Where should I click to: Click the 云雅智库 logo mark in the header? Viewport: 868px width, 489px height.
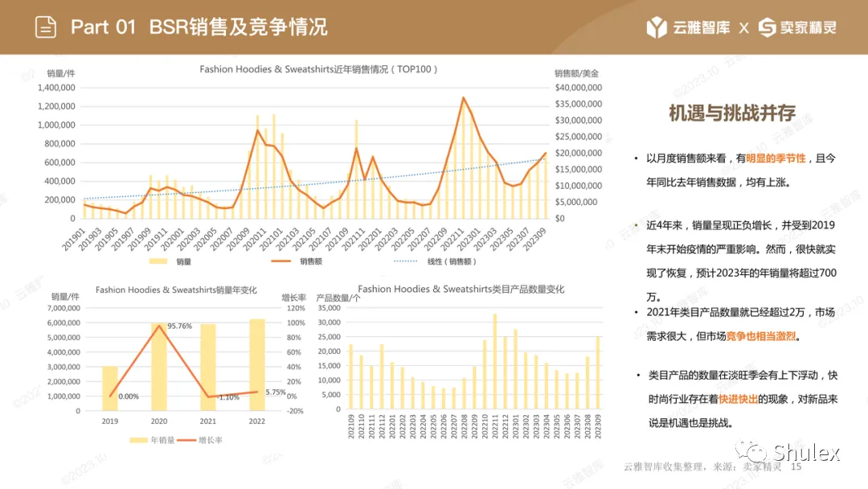[657, 27]
